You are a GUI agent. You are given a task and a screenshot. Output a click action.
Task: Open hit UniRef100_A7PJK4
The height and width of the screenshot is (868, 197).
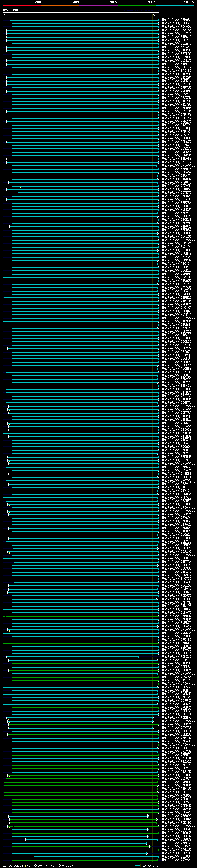pos(177,131)
